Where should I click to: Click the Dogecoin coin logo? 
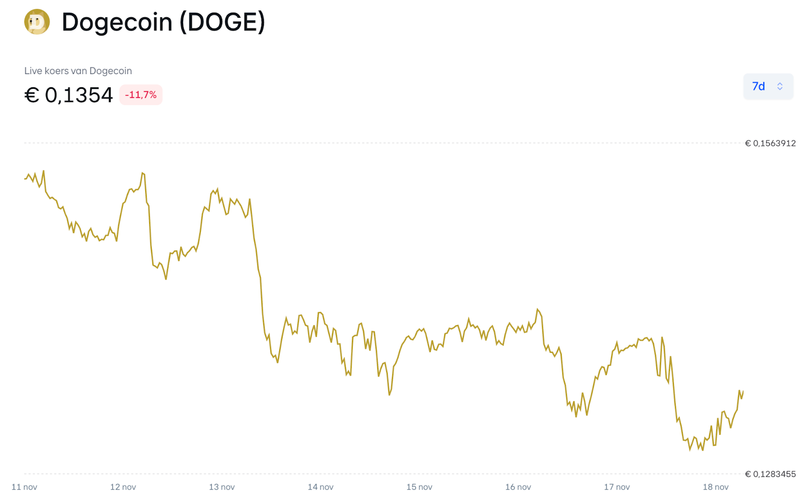click(37, 22)
